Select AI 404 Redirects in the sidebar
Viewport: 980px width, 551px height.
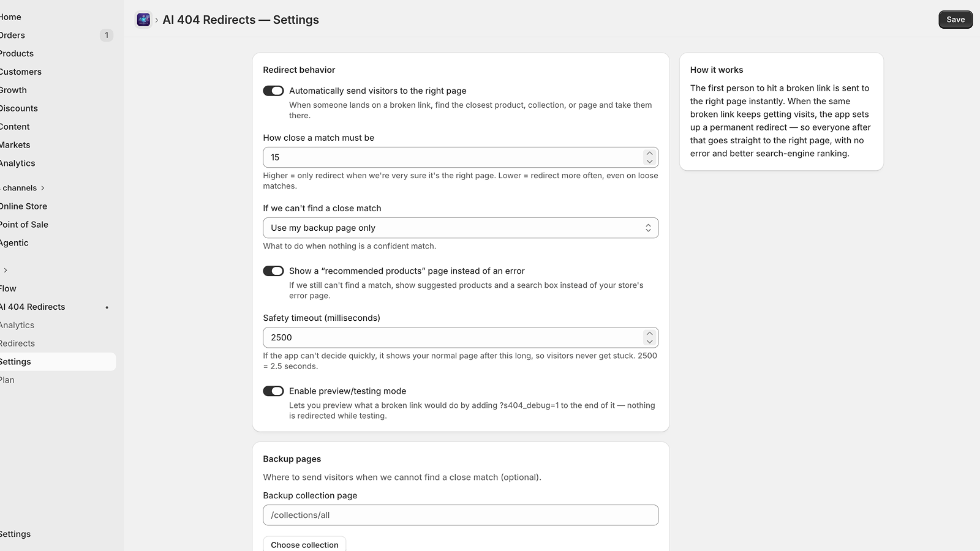point(32,307)
